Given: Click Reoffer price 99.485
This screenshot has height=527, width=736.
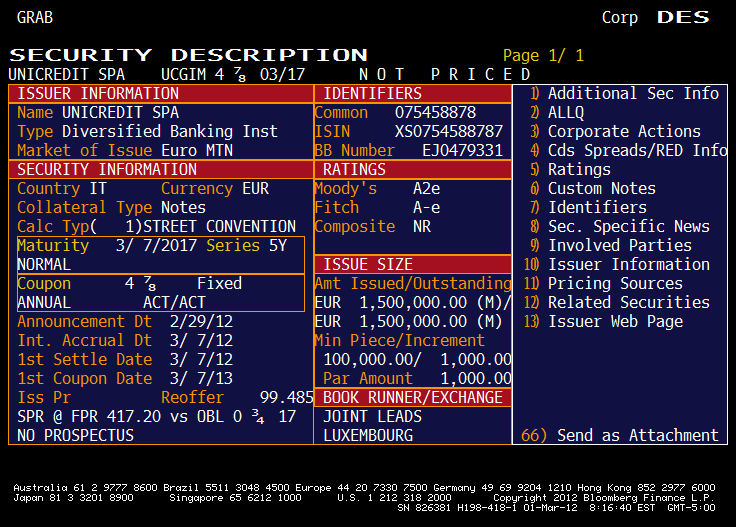Looking at the screenshot, I should pyautogui.click(x=286, y=397).
